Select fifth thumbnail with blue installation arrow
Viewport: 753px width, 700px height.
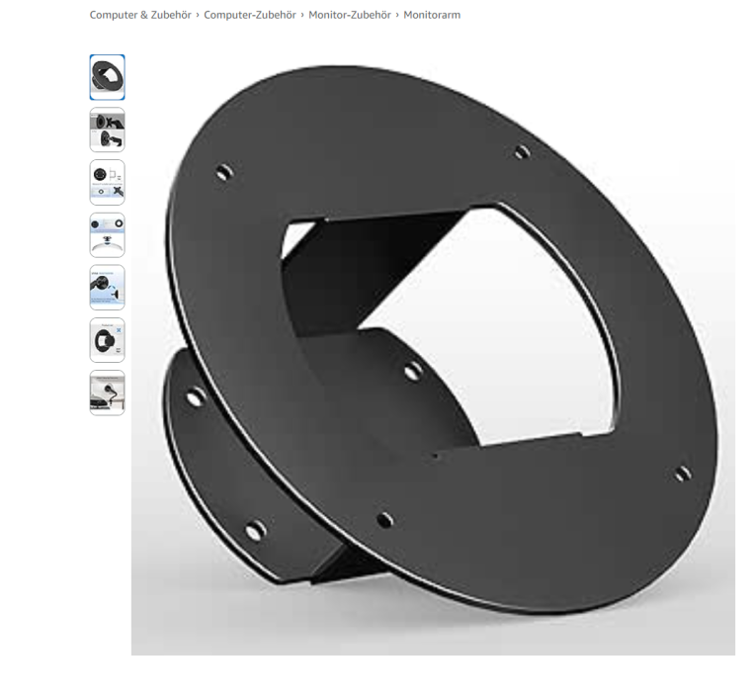[x=107, y=288]
